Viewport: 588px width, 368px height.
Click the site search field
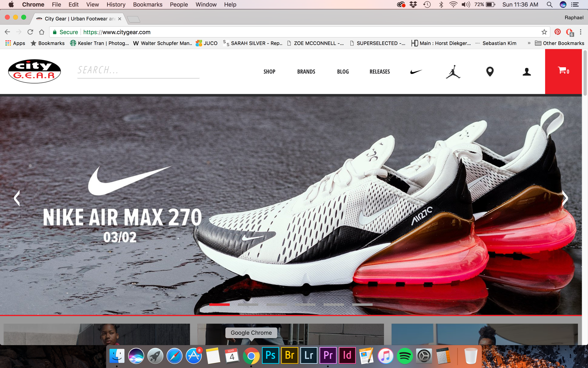point(138,70)
